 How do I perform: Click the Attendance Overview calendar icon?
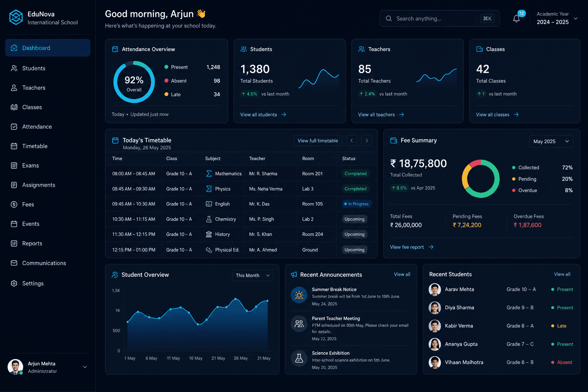point(115,49)
